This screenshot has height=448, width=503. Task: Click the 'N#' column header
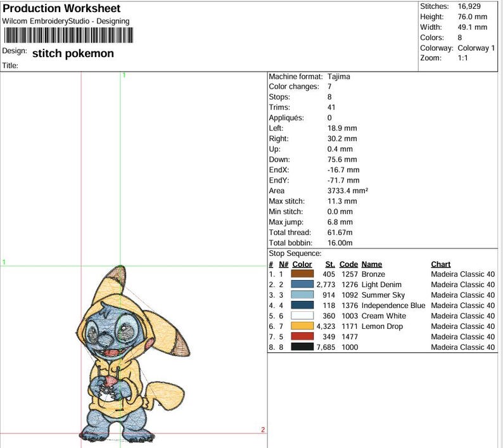(x=284, y=264)
